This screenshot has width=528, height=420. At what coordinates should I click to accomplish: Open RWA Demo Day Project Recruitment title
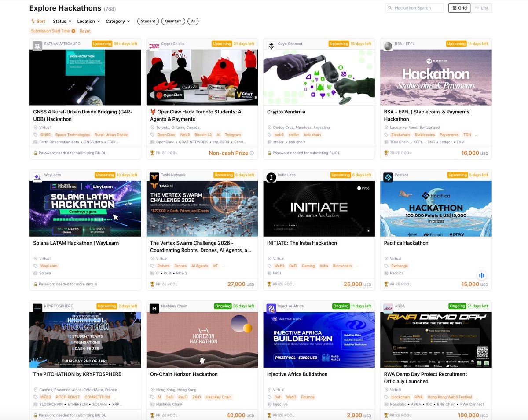pyautogui.click(x=425, y=378)
